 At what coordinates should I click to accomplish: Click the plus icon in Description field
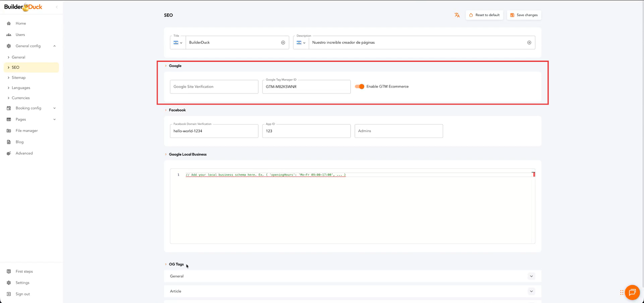pyautogui.click(x=529, y=43)
